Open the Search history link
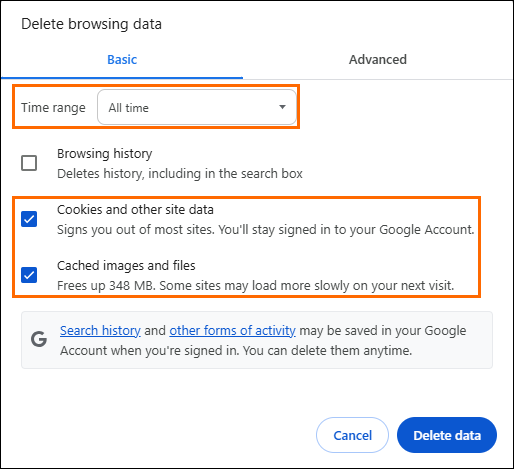The image size is (514, 469). [x=100, y=331]
